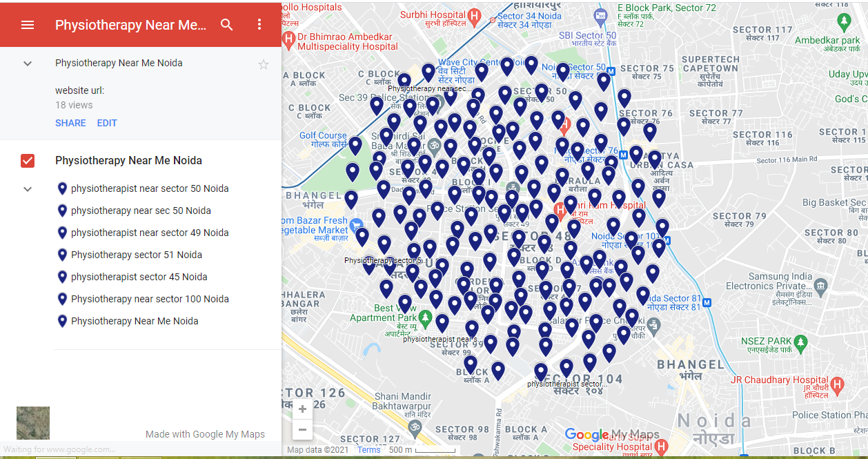Viewport: 868px width, 459px height.
Task: Zoom in using the plus button
Action: (302, 409)
